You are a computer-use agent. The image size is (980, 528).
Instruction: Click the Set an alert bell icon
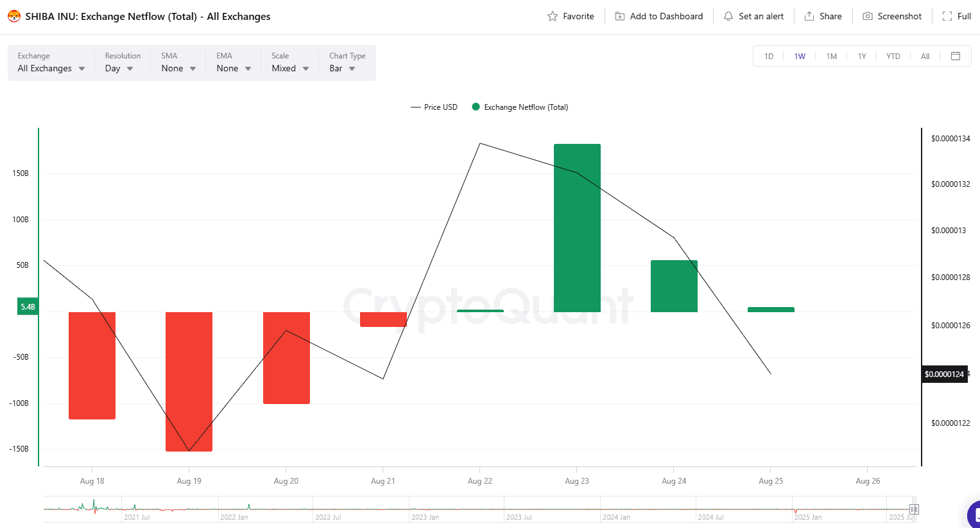pyautogui.click(x=728, y=16)
